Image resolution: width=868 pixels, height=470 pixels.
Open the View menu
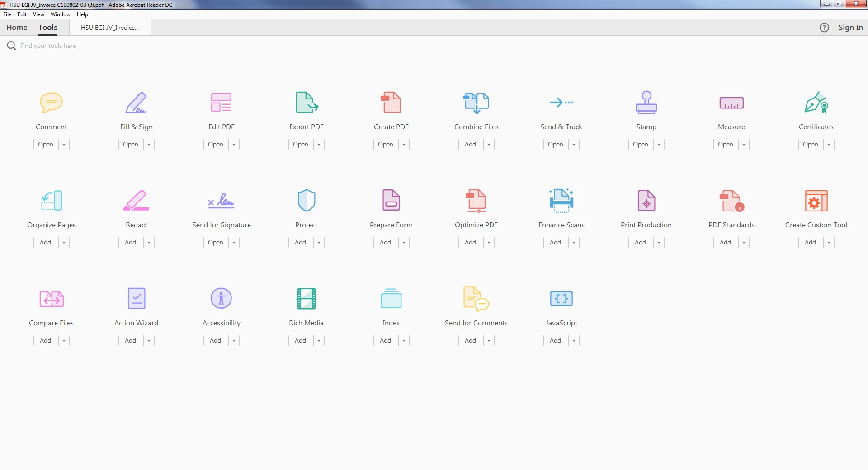coord(38,14)
